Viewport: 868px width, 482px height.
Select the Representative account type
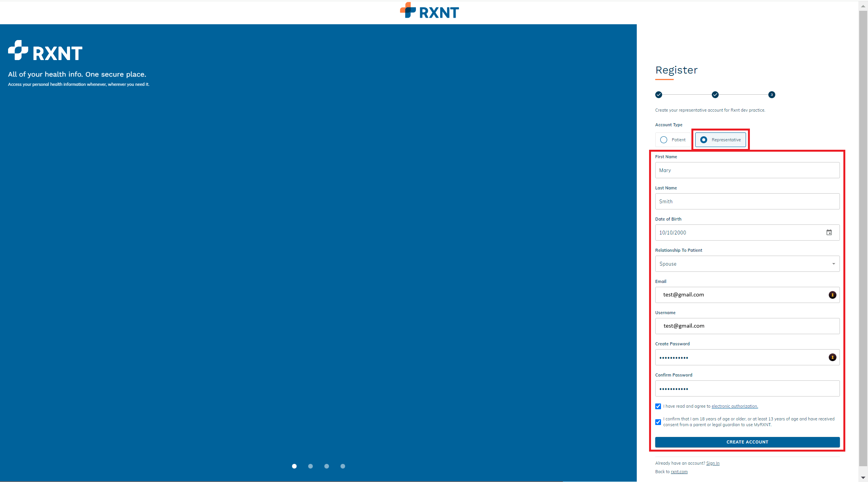704,140
